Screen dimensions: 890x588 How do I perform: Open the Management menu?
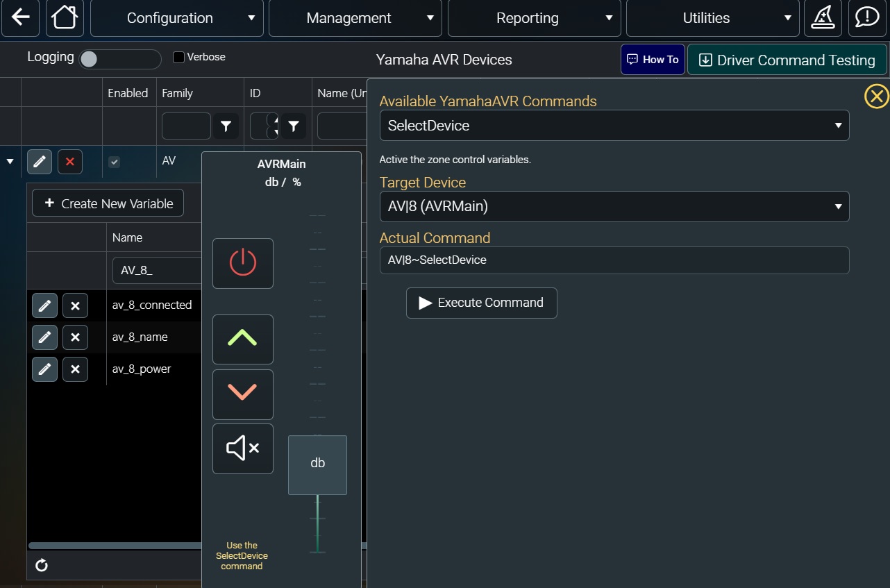(x=355, y=18)
